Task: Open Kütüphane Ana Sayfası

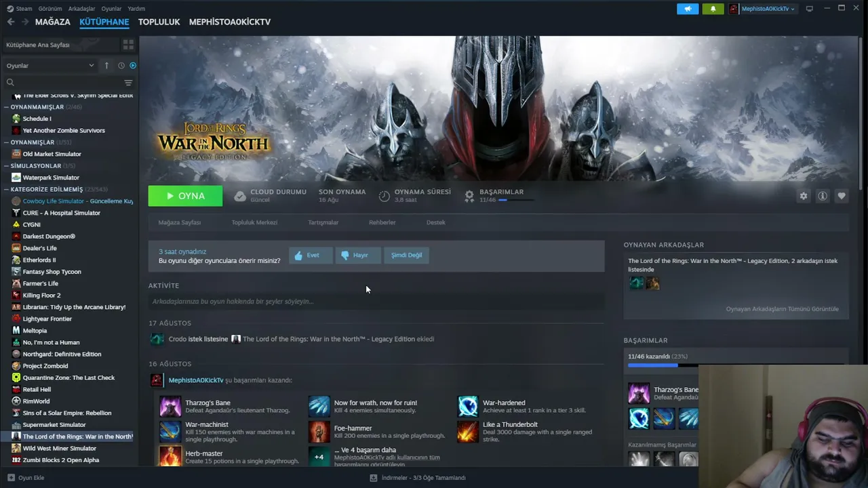Action: coord(61,45)
